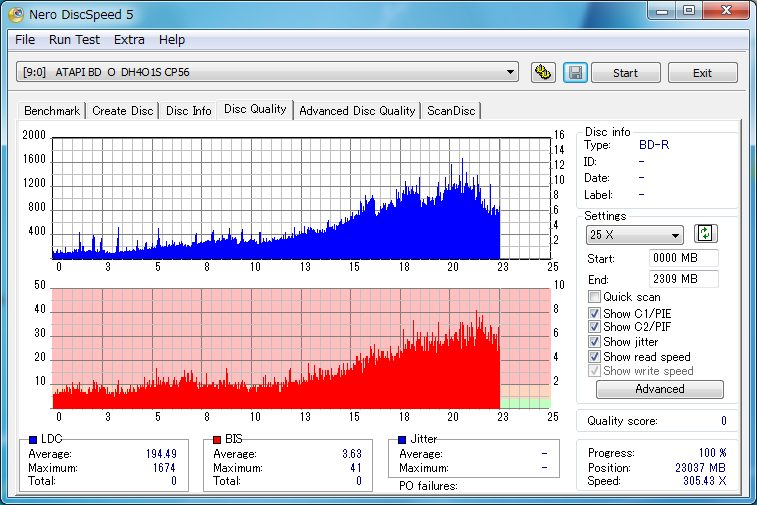The width and height of the screenshot is (757, 505).
Task: Enable the Quick scan checkbox
Action: point(594,296)
